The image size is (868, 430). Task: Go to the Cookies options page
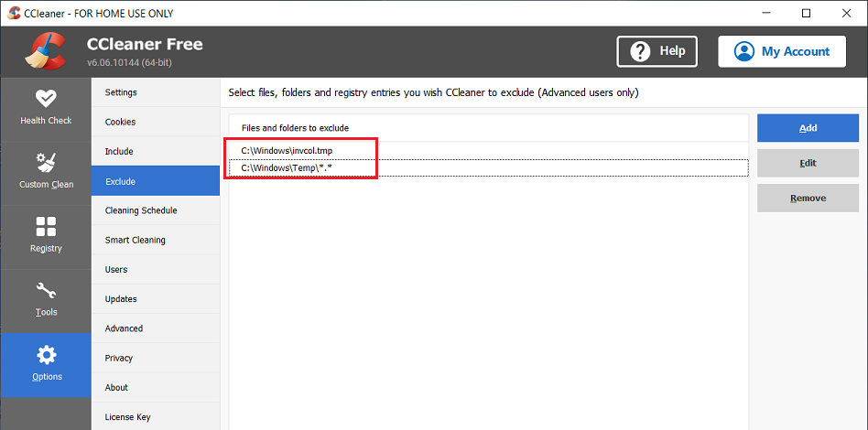[x=120, y=122]
